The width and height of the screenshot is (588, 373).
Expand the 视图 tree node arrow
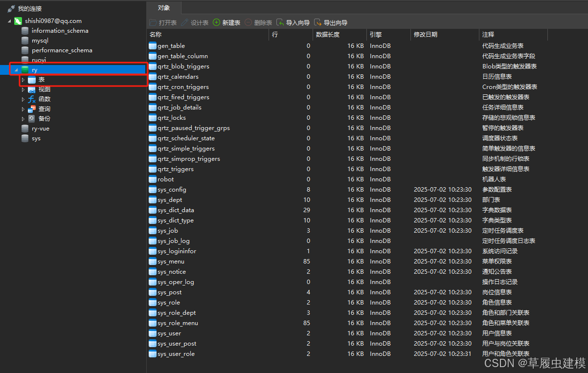click(x=23, y=89)
